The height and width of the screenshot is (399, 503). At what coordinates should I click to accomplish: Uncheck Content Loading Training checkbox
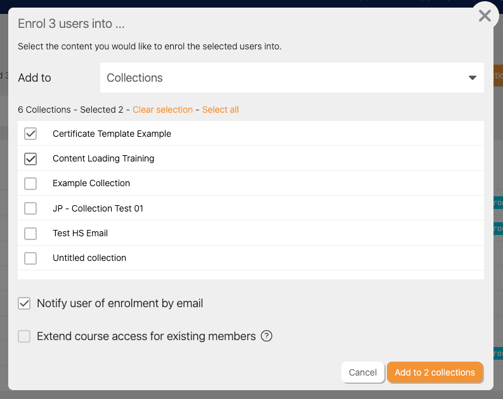point(30,159)
